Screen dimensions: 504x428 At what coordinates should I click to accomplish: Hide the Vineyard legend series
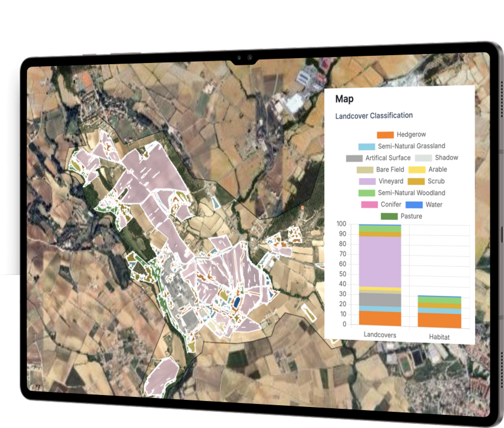click(384, 181)
